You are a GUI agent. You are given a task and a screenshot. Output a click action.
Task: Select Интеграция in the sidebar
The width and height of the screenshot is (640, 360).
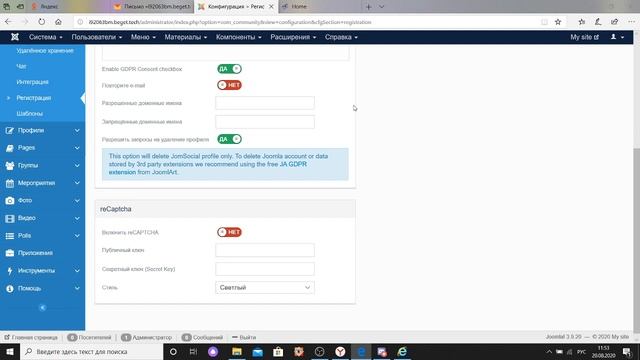coord(32,82)
